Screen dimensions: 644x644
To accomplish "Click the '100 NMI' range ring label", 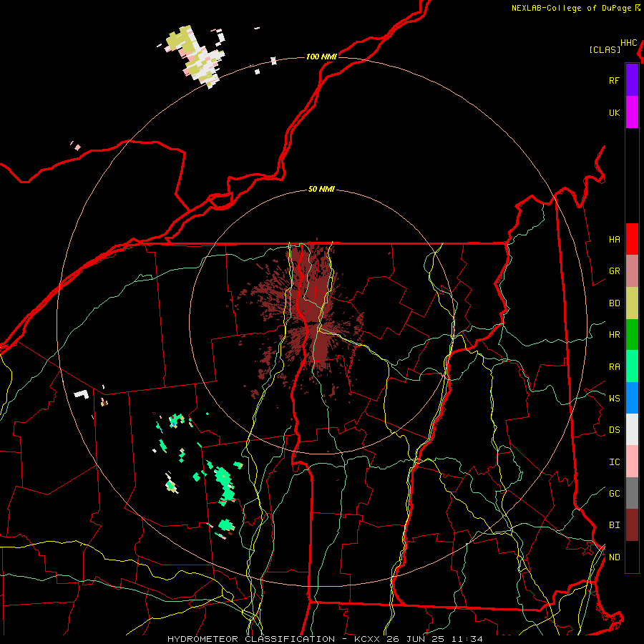I will coord(321,57).
